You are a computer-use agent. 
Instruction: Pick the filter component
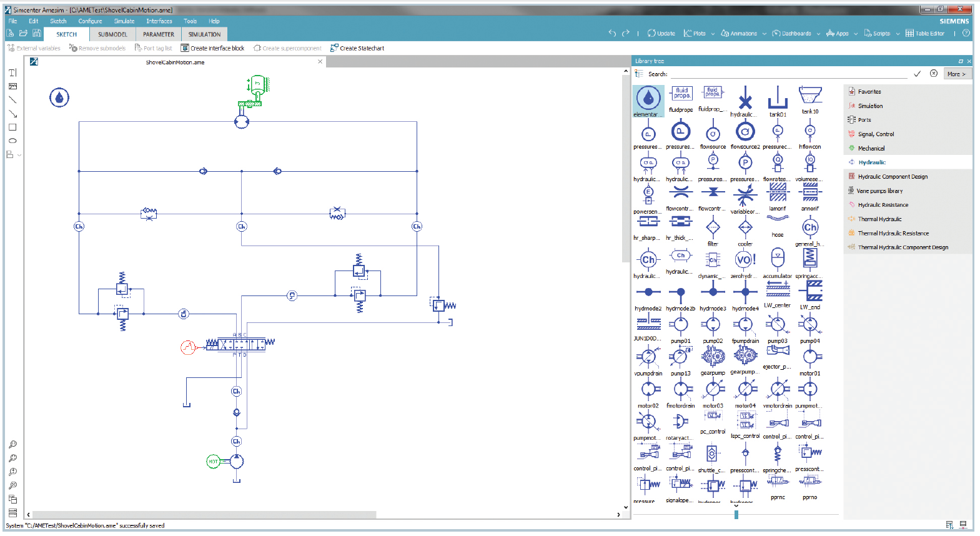click(x=713, y=231)
